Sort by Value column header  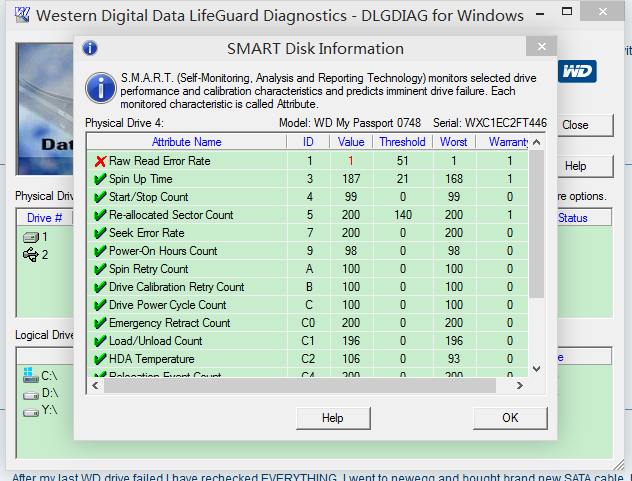click(x=351, y=142)
